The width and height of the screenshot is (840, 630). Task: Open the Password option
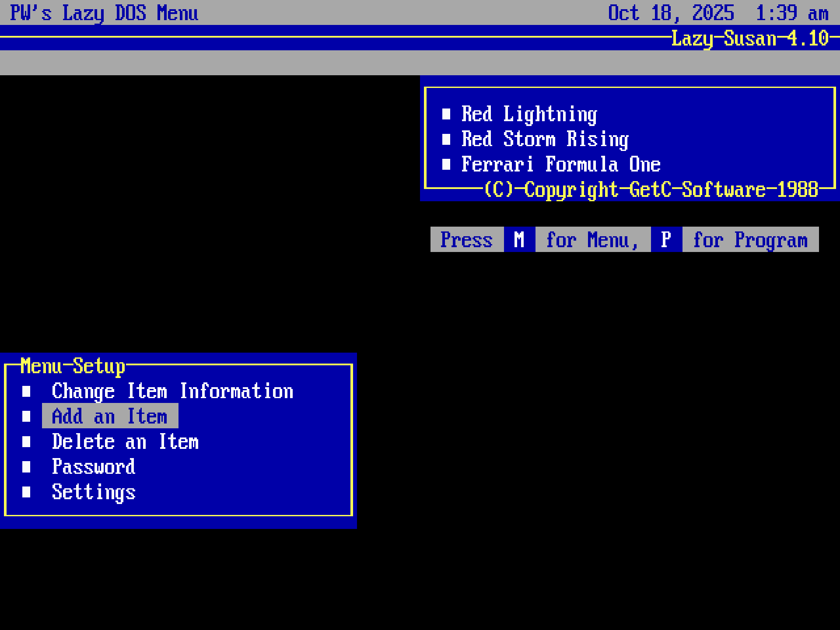[x=94, y=467]
